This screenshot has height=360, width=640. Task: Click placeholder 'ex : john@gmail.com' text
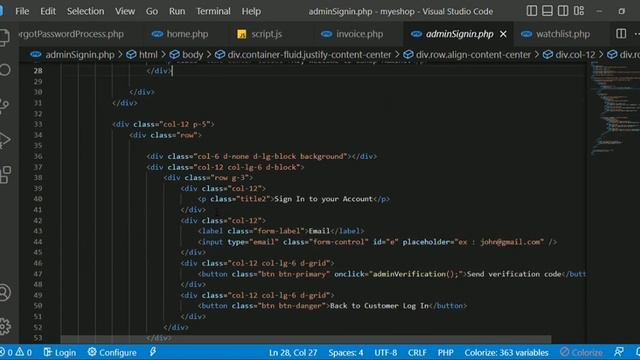coord(499,242)
